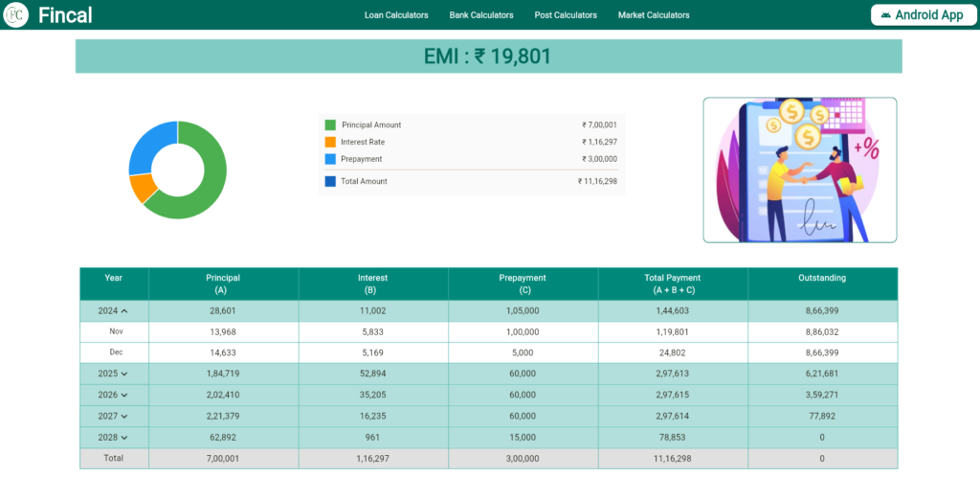This screenshot has height=477, width=980.
Task: Click 2028 prepayment value 15,000
Action: pyautogui.click(x=523, y=437)
